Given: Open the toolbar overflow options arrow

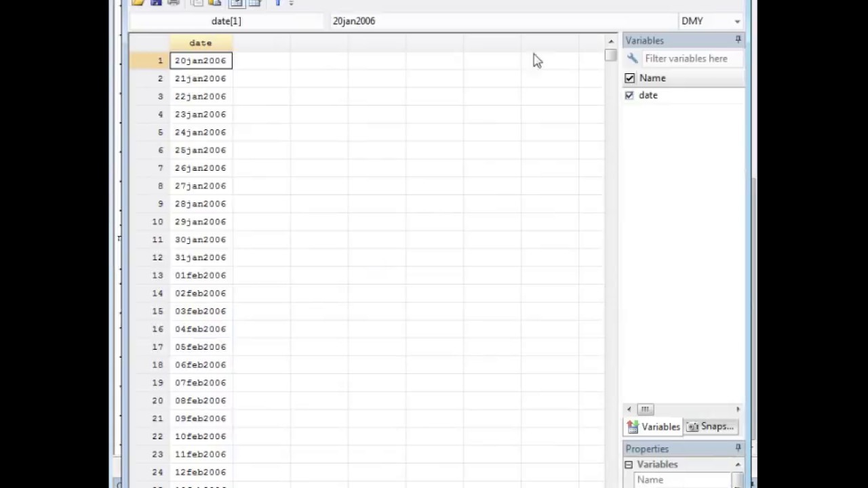Looking at the screenshot, I should point(291,3).
